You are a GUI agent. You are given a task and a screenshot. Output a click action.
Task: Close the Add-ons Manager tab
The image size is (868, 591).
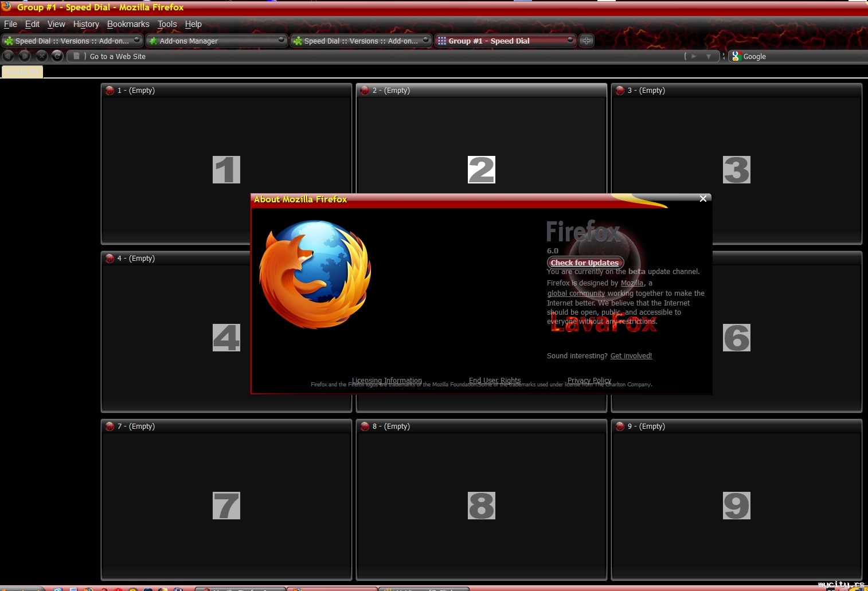click(281, 40)
